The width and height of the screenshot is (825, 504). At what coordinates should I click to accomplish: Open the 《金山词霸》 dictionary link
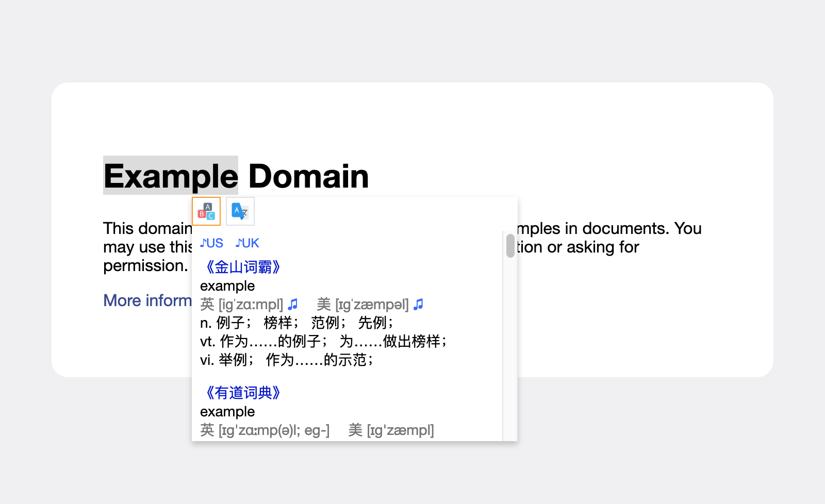pyautogui.click(x=242, y=267)
